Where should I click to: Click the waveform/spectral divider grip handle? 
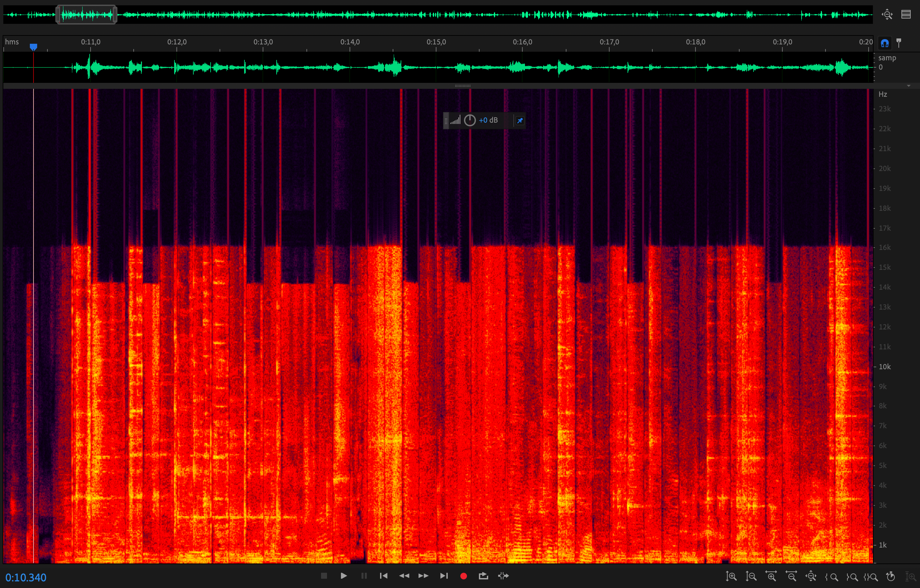point(462,86)
